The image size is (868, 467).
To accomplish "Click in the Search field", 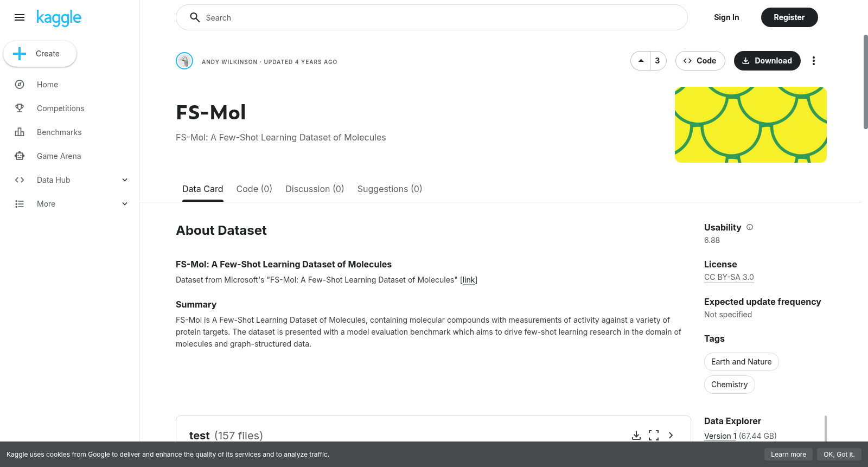I will click(x=432, y=17).
